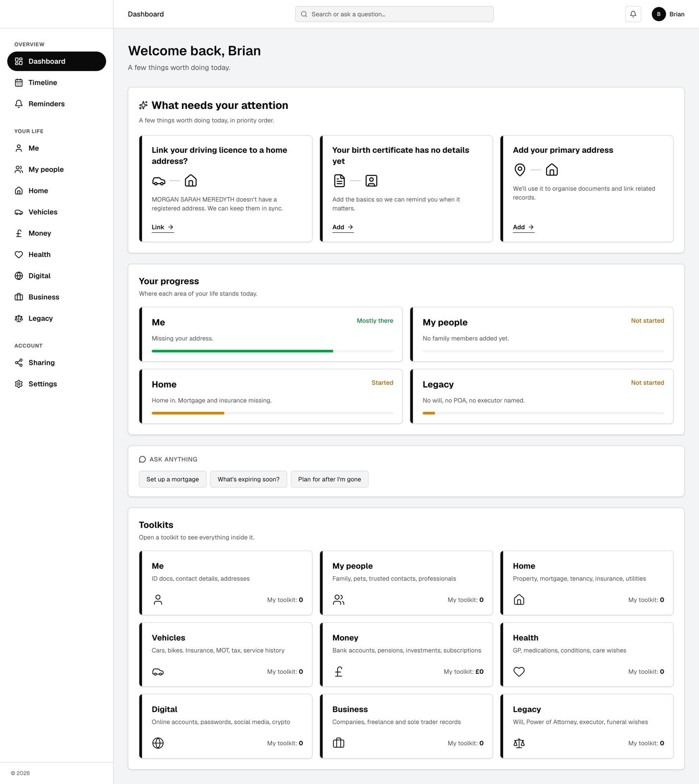Click the Set up a mortgage suggestion
Viewport: 699px width, 784px height.
pyautogui.click(x=173, y=479)
